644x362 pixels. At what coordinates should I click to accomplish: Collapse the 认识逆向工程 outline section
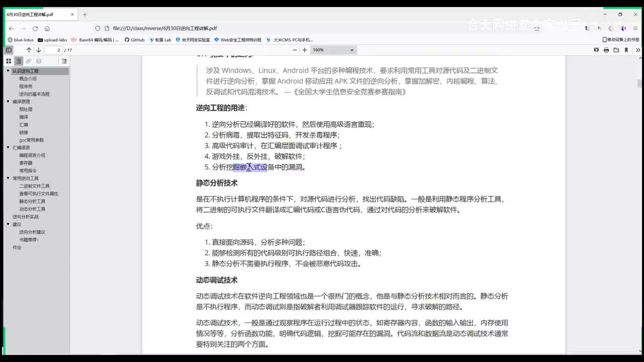[8, 71]
